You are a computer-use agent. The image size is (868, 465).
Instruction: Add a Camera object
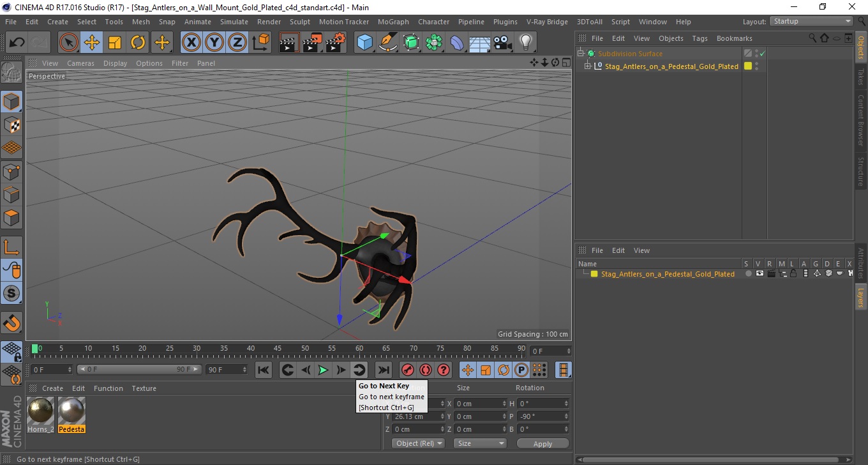[x=503, y=43]
